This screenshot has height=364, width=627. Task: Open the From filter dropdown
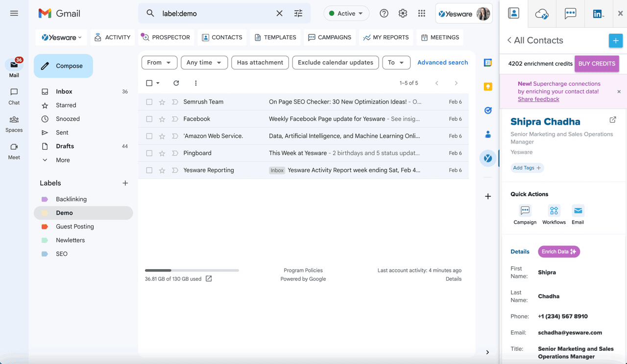(159, 62)
